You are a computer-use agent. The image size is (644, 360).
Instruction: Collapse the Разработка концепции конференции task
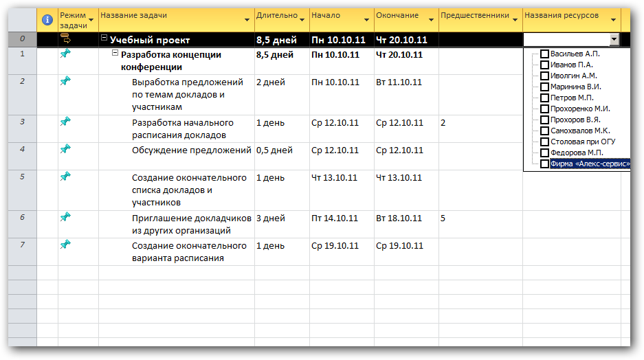point(115,52)
